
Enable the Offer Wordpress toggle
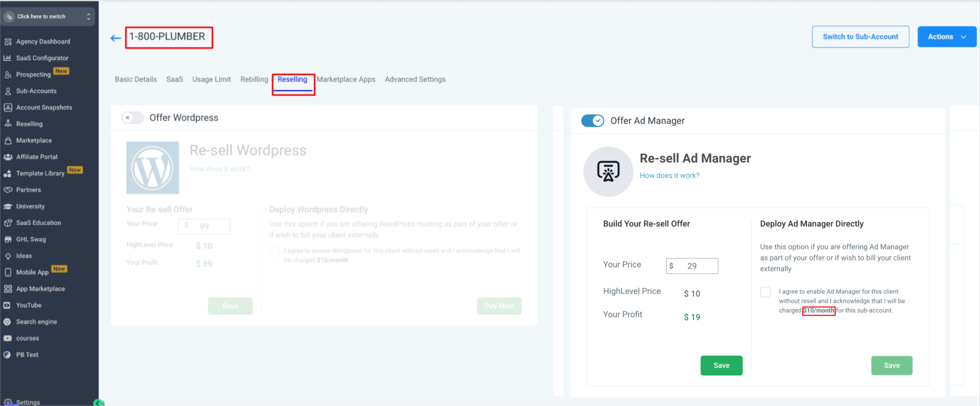coord(132,118)
